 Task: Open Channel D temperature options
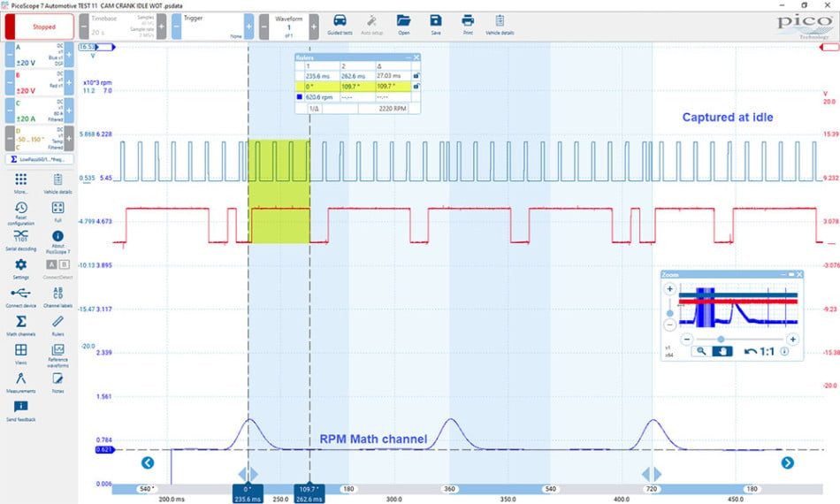(40, 138)
